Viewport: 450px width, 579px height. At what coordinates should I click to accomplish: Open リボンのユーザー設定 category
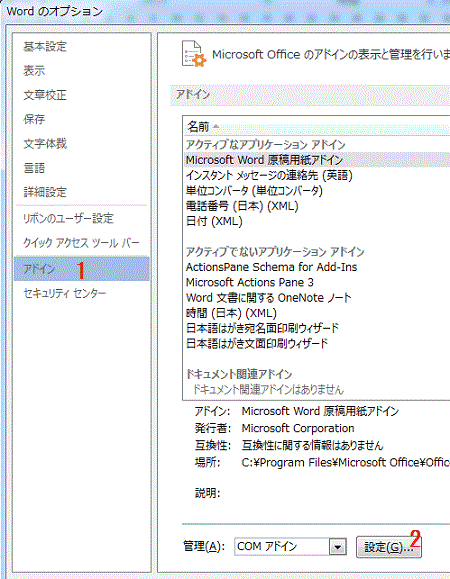coord(68,218)
